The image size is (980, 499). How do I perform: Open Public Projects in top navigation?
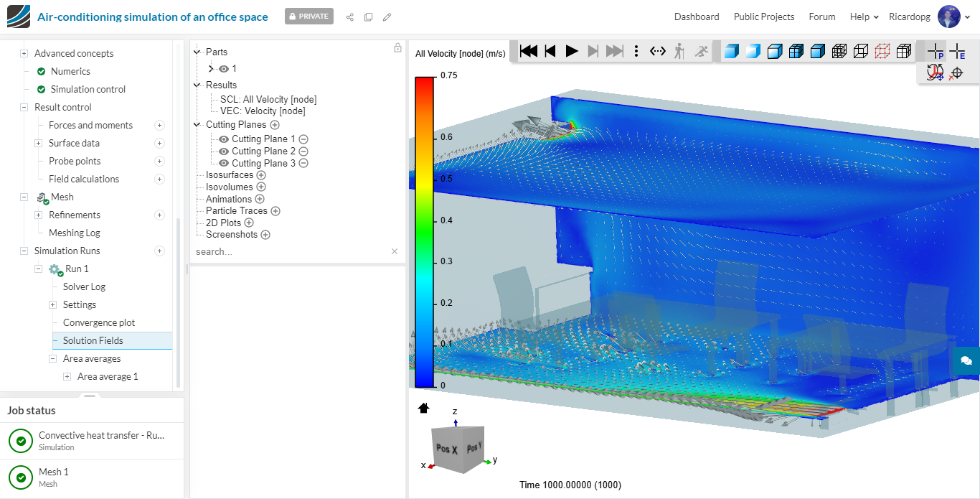(x=763, y=17)
